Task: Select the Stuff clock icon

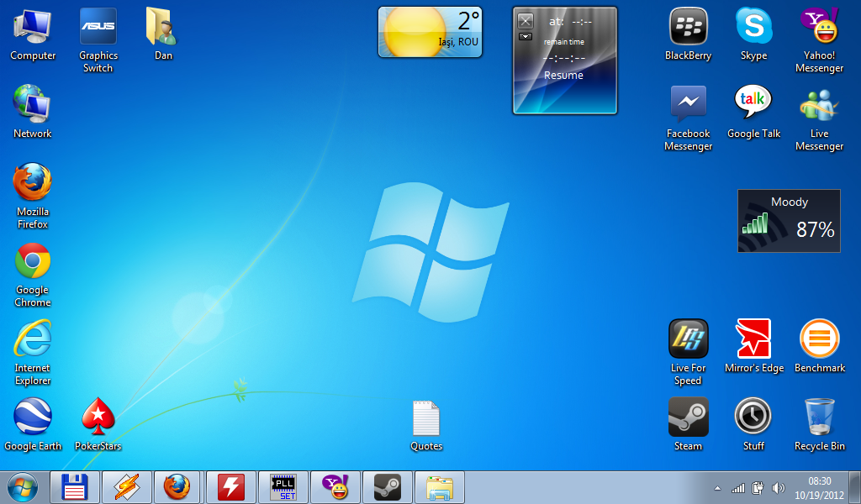Action: tap(753, 423)
